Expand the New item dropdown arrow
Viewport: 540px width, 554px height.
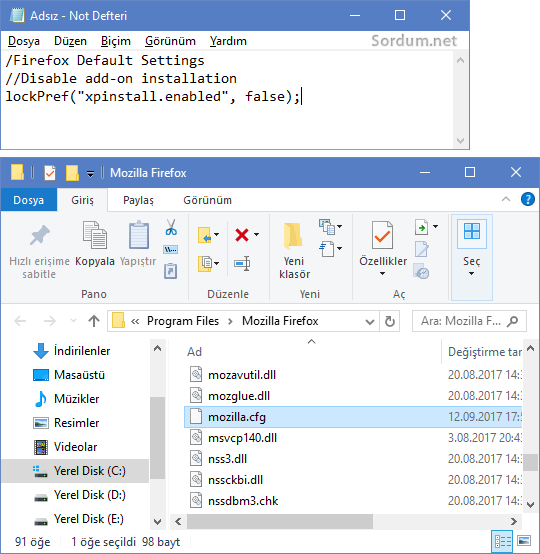tap(340, 226)
